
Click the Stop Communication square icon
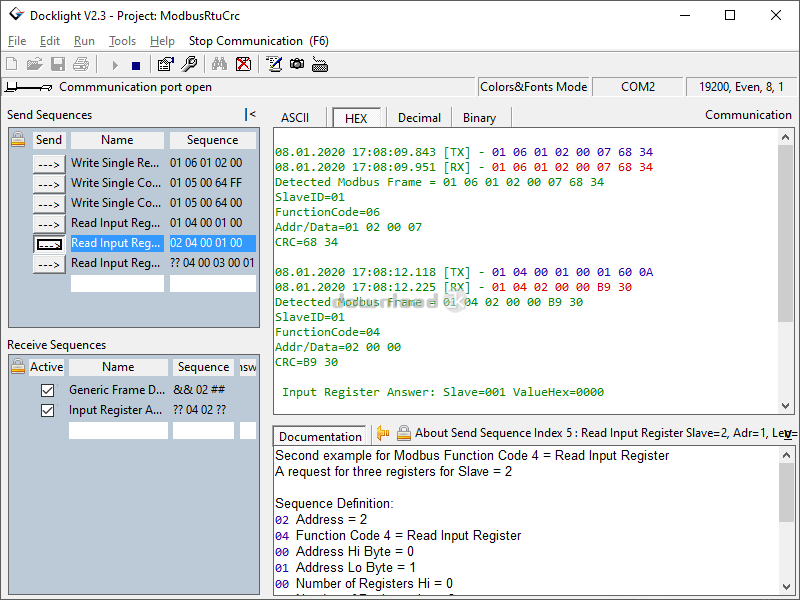(136, 65)
